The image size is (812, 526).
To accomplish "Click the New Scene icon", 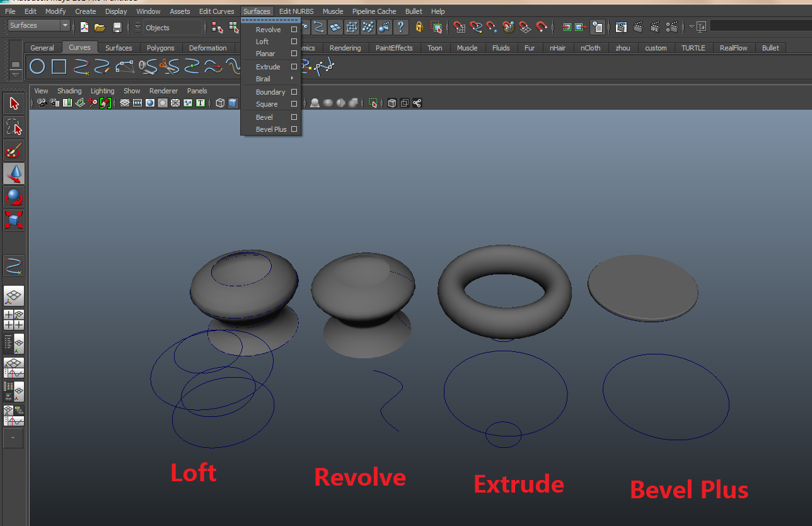I will pos(84,27).
